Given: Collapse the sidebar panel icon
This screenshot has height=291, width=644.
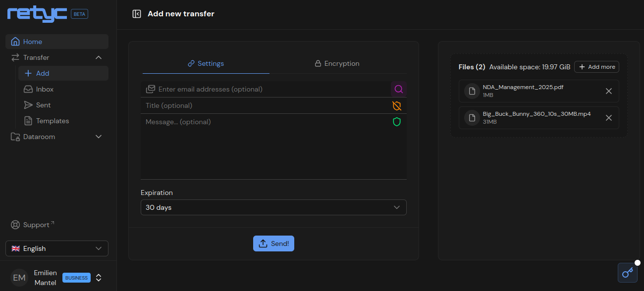Looking at the screenshot, I should [x=137, y=14].
